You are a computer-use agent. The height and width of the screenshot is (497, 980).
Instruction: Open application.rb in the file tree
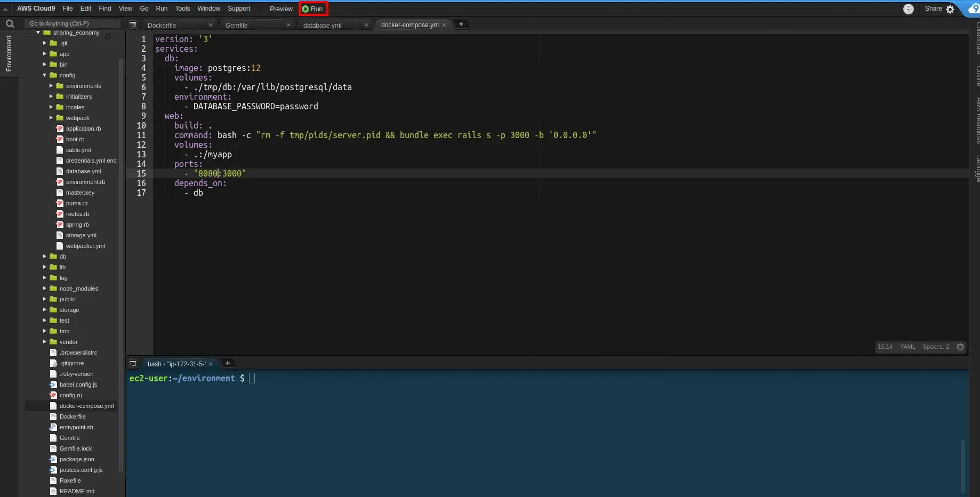[x=83, y=129]
